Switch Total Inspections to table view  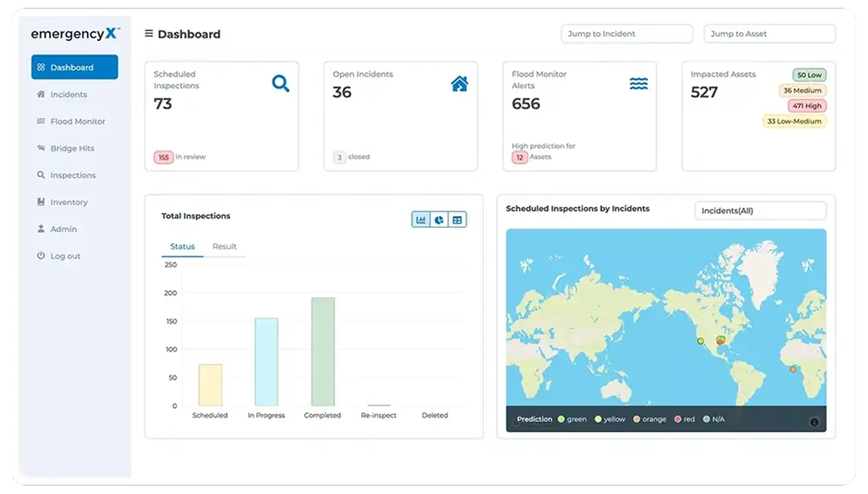[458, 220]
